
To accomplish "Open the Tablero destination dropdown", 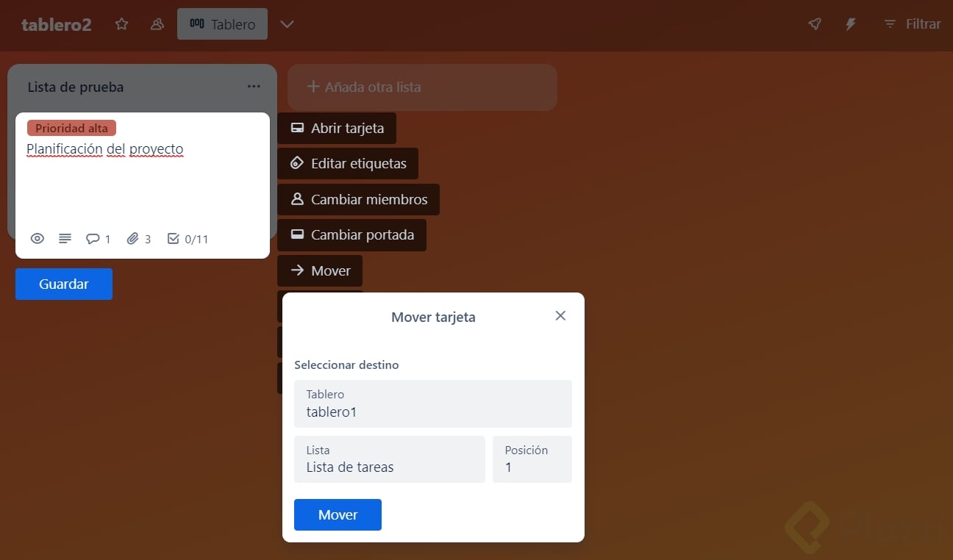I will pyautogui.click(x=433, y=403).
